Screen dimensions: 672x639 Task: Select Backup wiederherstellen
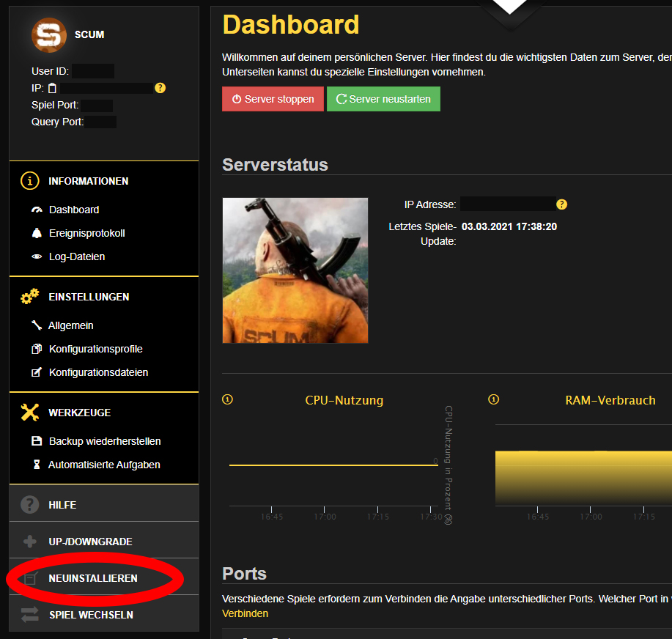coord(104,441)
